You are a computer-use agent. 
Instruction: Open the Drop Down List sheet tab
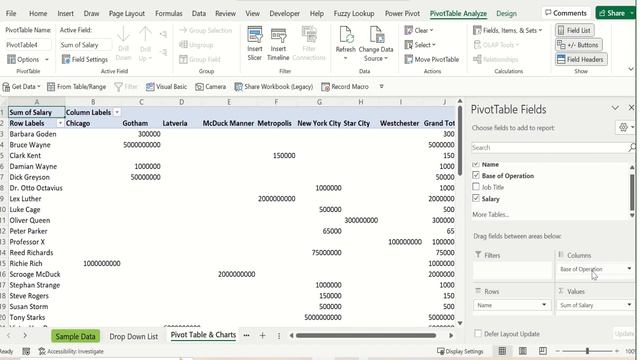click(x=133, y=336)
